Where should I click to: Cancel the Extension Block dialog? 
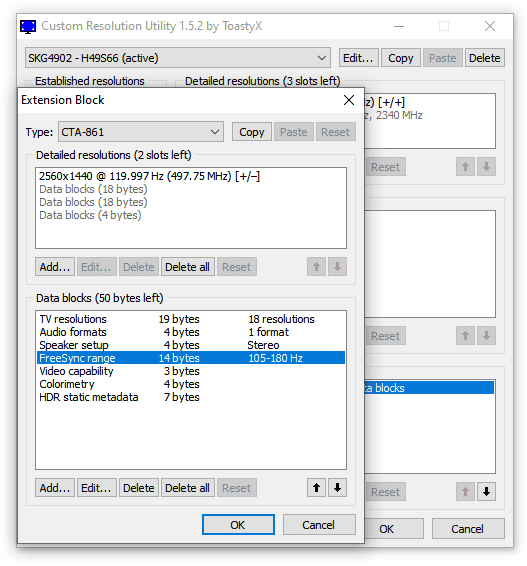(x=319, y=524)
